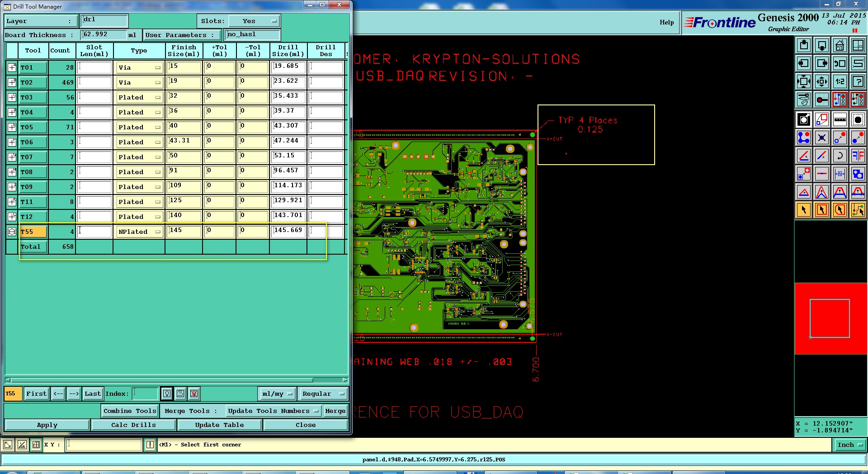Image resolution: width=868 pixels, height=474 pixels.
Task: Click the black circle on white pad icon
Action: (x=858, y=119)
